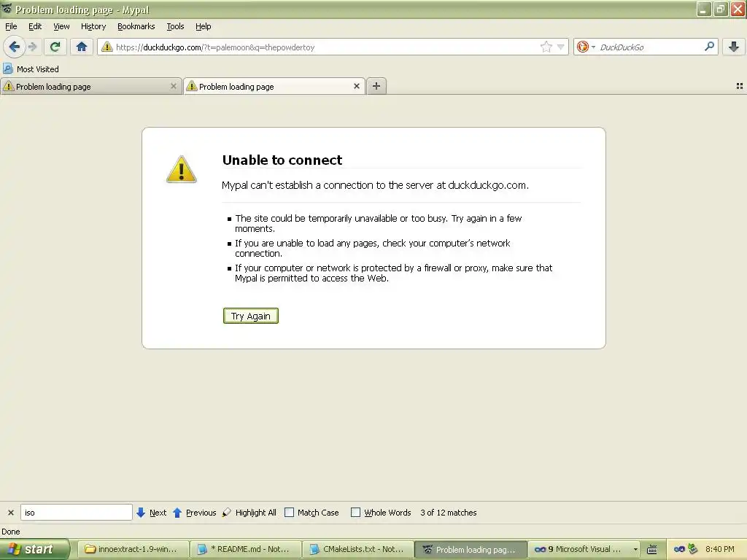Enable the Whole Words checkbox
The height and width of the screenshot is (560, 747).
(355, 513)
